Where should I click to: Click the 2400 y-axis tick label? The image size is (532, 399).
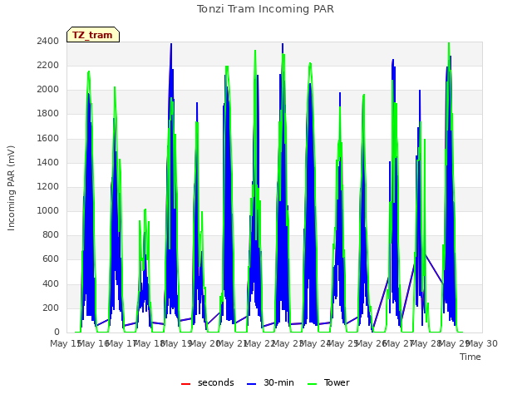pos(48,42)
